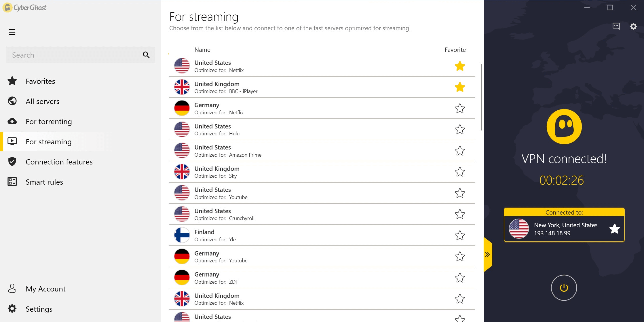
Task: Open My Account section
Action: click(45, 289)
